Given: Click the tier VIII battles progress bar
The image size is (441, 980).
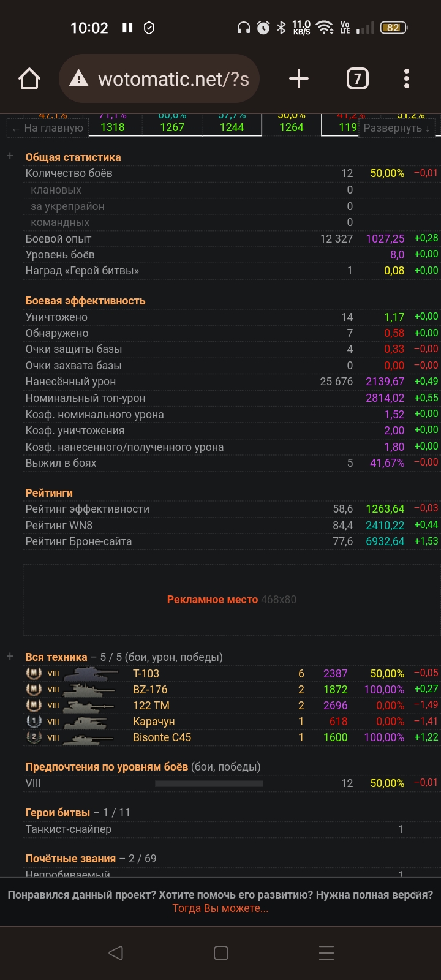Looking at the screenshot, I should [209, 783].
